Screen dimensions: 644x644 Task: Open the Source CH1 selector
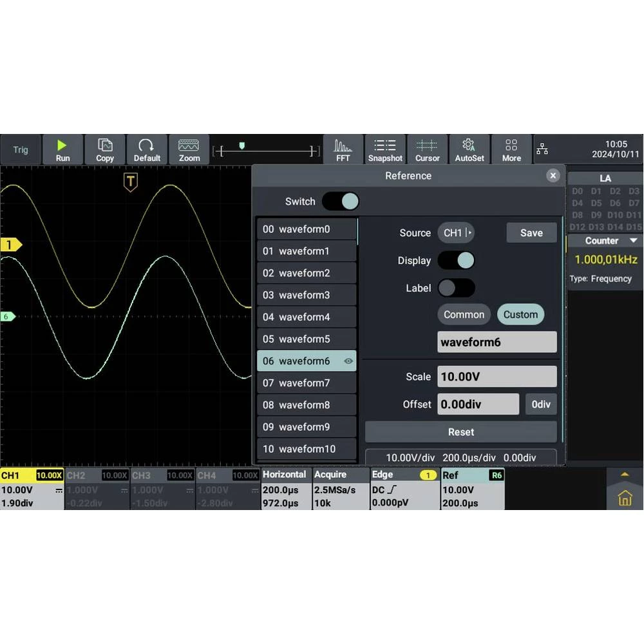click(456, 233)
